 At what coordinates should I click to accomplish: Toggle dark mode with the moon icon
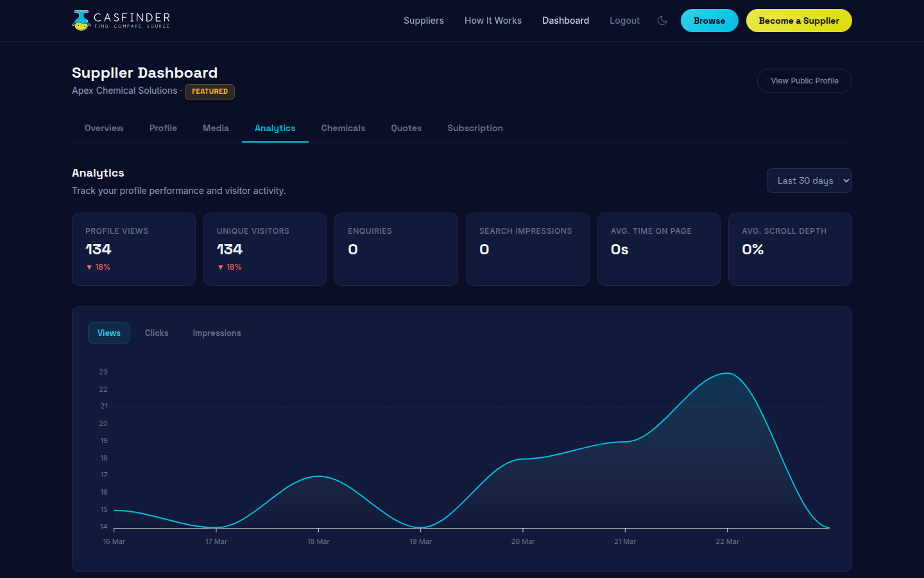662,20
